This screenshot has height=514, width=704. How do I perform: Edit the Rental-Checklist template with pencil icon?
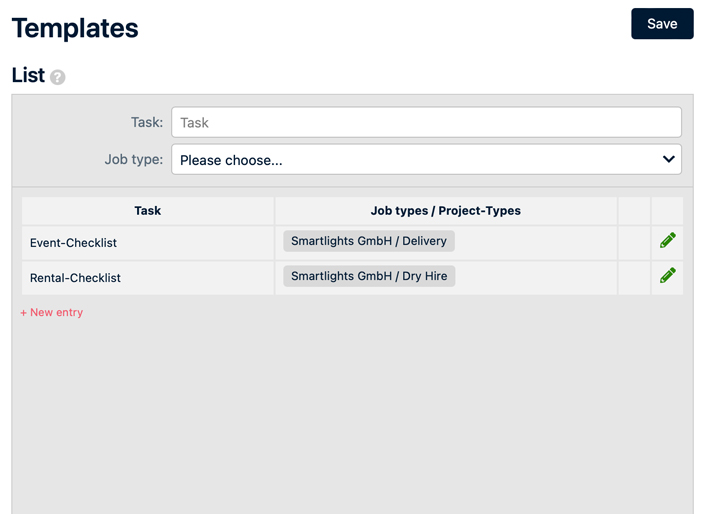click(x=667, y=275)
